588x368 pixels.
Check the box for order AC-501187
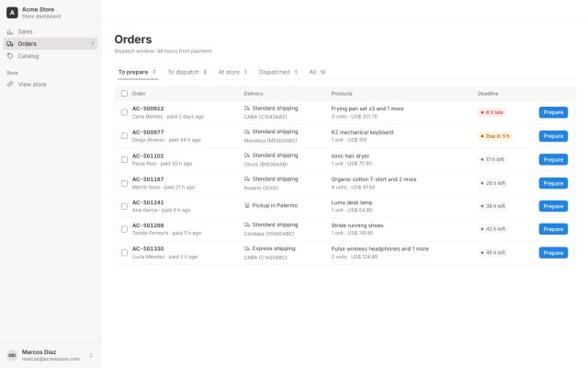125,183
